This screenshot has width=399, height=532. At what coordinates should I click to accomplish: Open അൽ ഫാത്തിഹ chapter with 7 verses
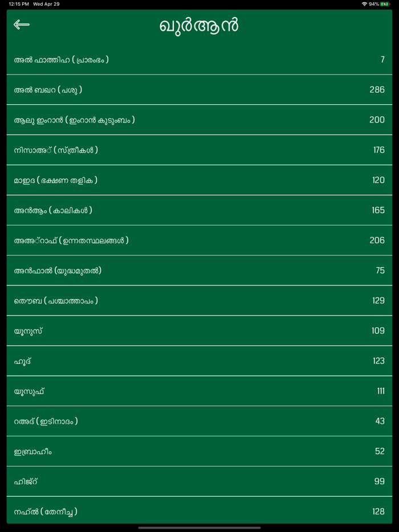pyautogui.click(x=199, y=60)
